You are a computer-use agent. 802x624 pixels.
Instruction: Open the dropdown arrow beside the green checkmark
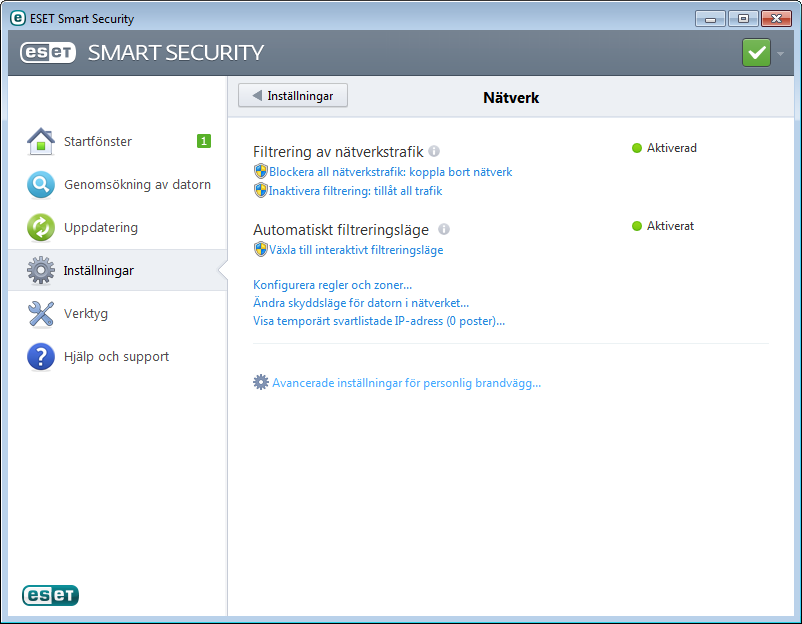click(781, 53)
